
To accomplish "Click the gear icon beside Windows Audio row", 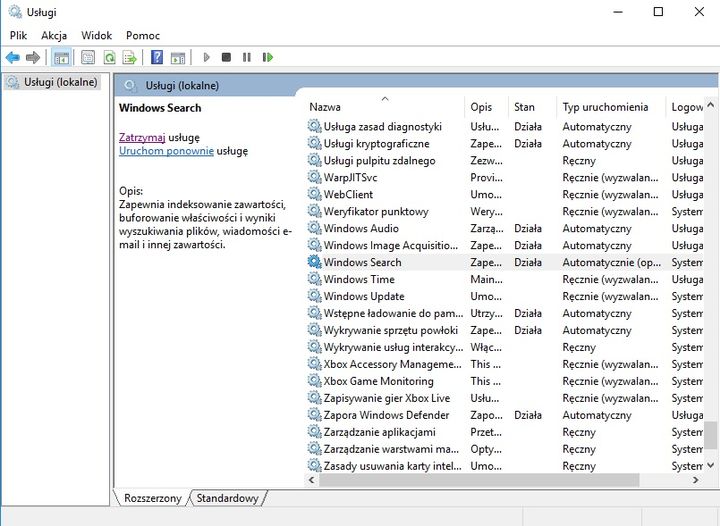I will pos(315,228).
